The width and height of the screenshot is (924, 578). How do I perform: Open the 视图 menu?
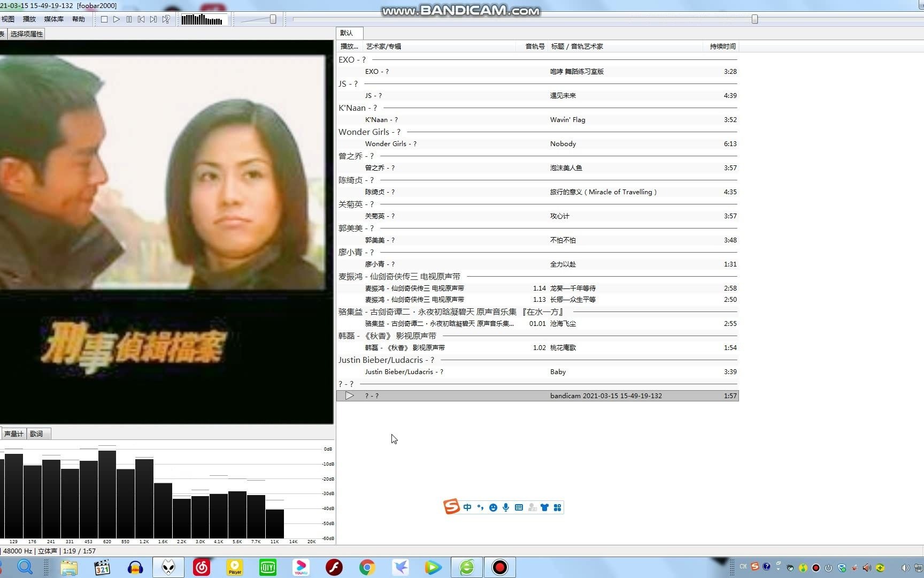click(x=8, y=19)
